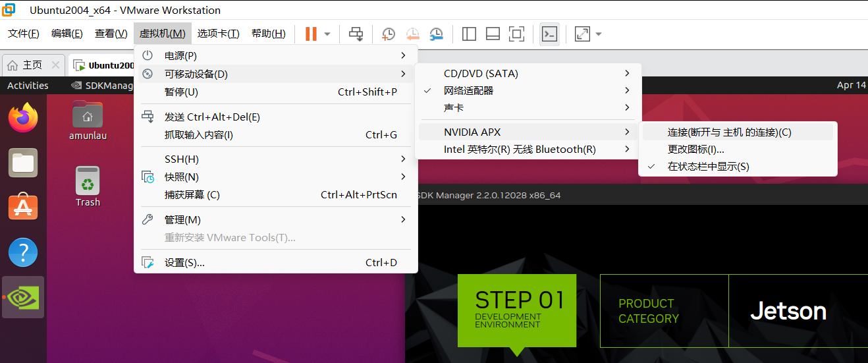This screenshot has height=363, width=868.
Task: Expand the 声卡 submenu
Action: click(528, 107)
